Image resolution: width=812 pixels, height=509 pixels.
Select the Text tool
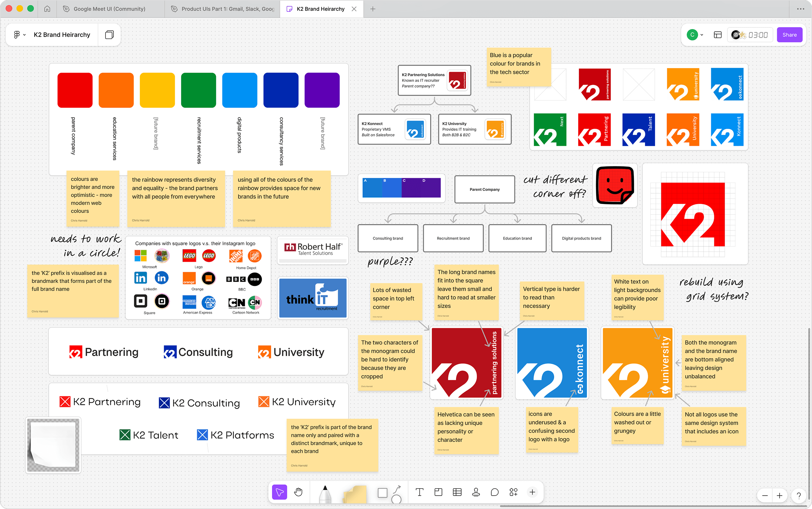(419, 492)
